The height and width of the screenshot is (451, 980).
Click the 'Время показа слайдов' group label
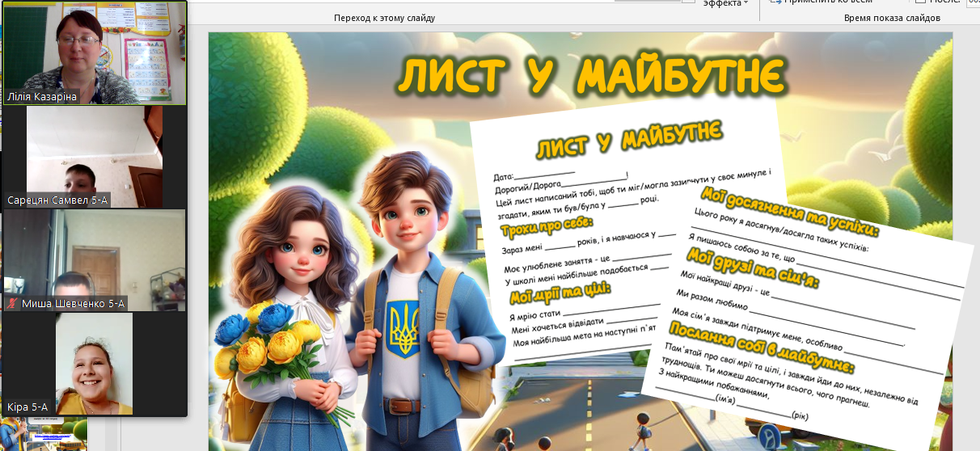[x=892, y=18]
